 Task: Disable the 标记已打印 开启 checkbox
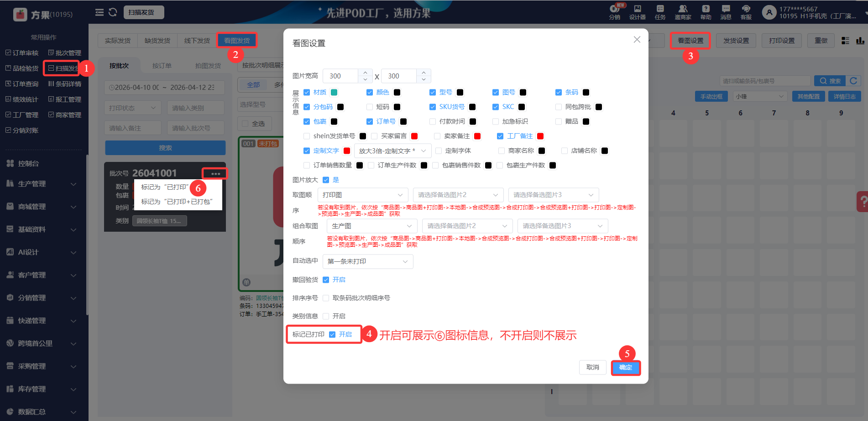(332, 334)
